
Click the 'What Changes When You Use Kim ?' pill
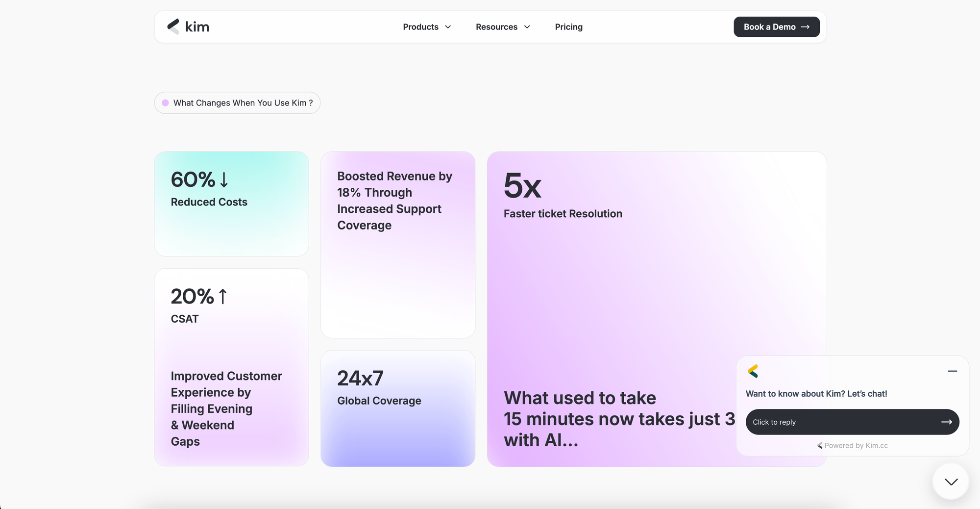click(237, 103)
